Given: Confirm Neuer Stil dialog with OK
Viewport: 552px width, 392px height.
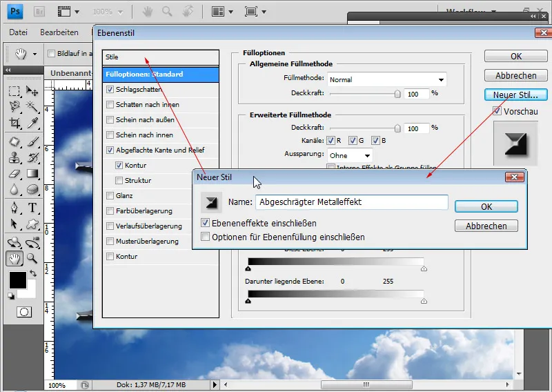Looking at the screenshot, I should coord(486,207).
